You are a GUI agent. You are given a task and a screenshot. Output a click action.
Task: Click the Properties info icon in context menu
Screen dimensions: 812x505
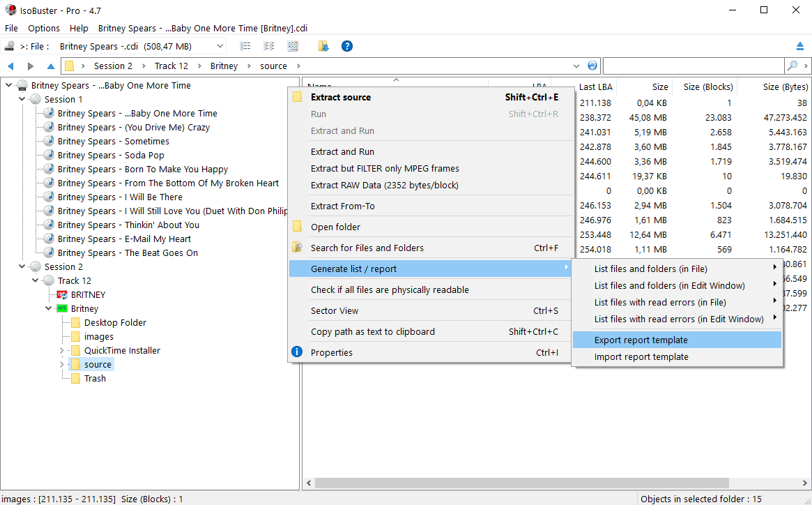tap(297, 352)
